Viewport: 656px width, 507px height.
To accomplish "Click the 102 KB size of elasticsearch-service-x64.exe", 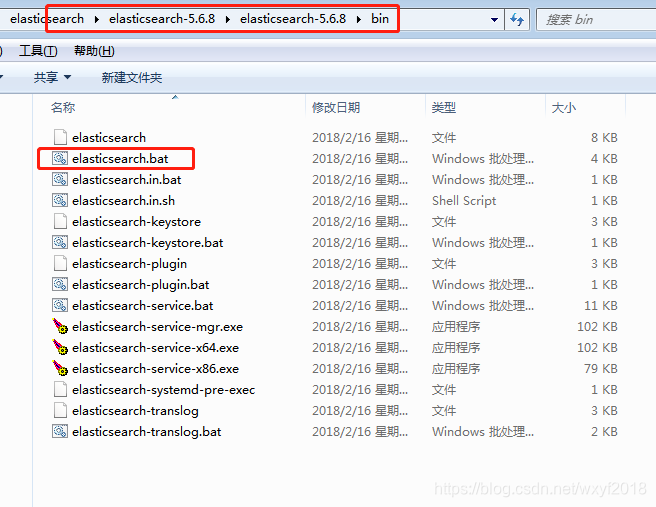I will 597,347.
